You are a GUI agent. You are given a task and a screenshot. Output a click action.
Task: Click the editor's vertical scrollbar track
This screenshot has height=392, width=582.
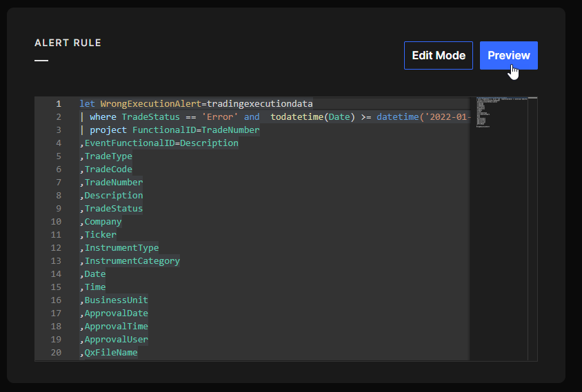(x=532, y=227)
